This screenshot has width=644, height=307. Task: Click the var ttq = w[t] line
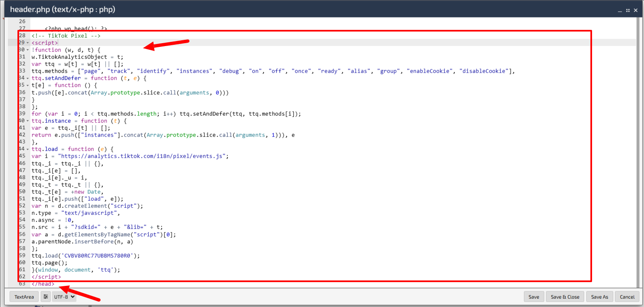(x=78, y=64)
